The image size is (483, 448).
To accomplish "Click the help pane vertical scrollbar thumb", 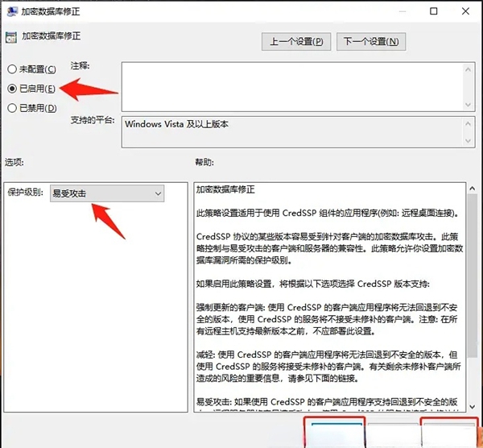I will click(x=472, y=276).
